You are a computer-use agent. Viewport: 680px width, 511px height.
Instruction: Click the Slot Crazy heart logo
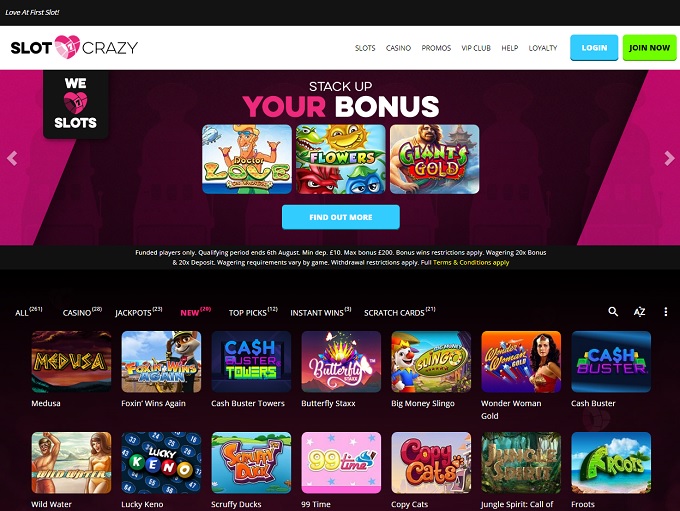[74, 47]
